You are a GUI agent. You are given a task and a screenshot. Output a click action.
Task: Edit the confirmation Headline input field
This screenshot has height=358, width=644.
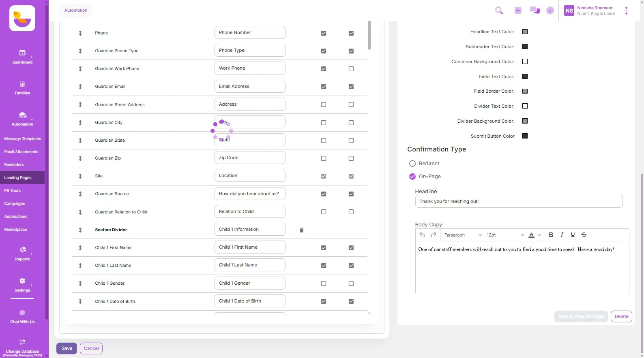(x=519, y=201)
